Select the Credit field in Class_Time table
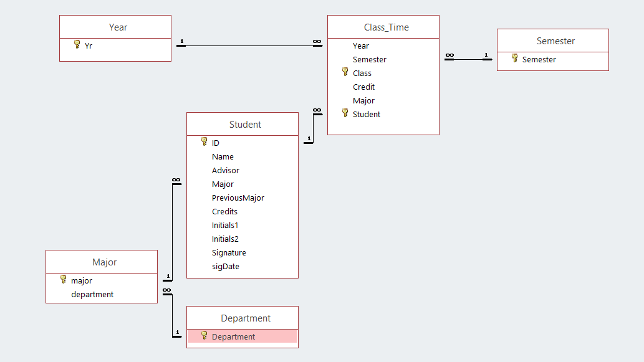This screenshot has height=362, width=644. [x=364, y=87]
